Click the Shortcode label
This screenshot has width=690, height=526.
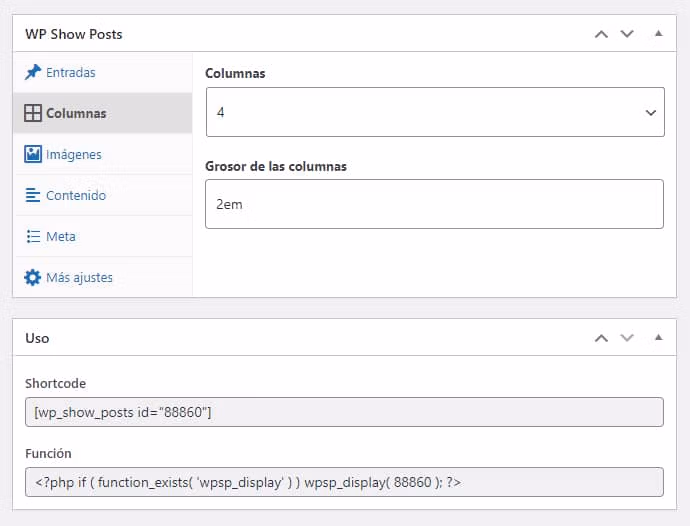55,383
